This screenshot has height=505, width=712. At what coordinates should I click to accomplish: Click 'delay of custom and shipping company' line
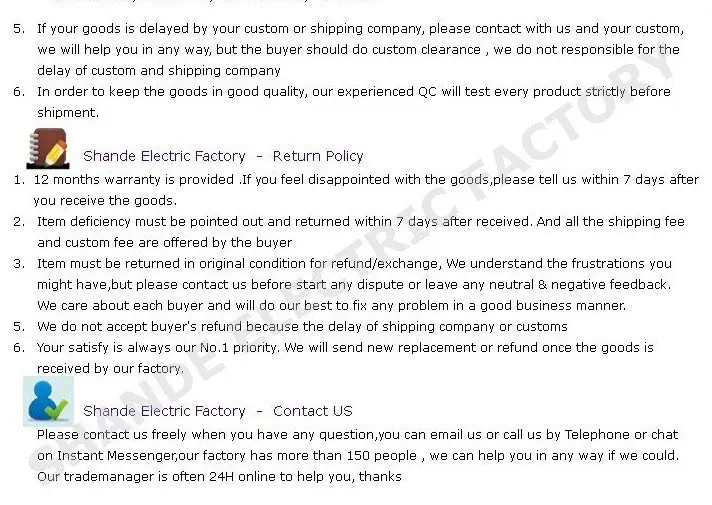click(159, 71)
